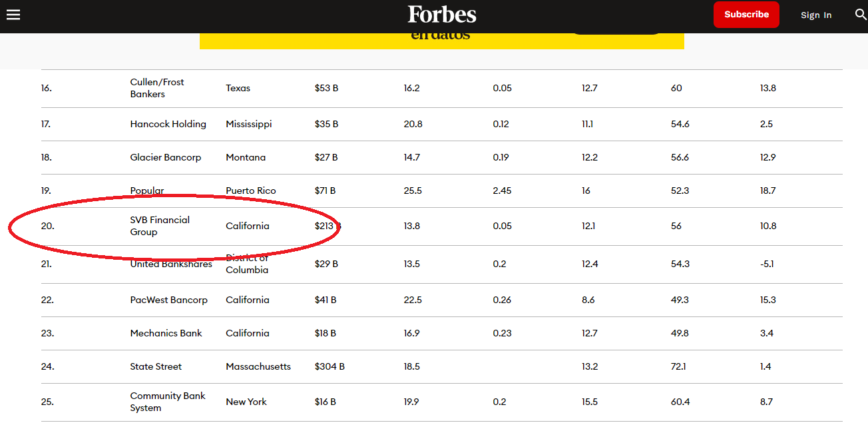Viewport: 868px width, 429px height.
Task: Click the 10.8 value for SVB Financial Group
Action: [x=768, y=226]
